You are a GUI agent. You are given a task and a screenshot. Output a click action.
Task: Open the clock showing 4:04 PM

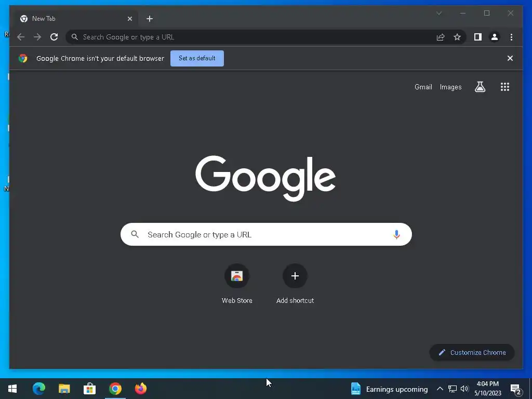pos(487,389)
